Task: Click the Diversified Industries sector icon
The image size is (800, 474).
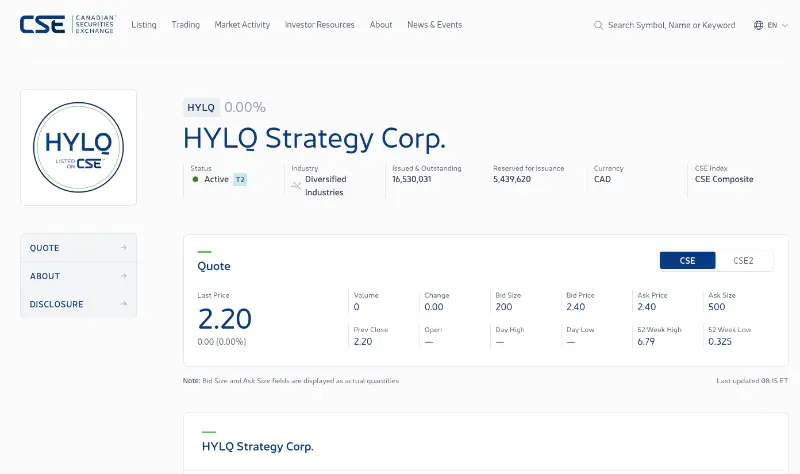Action: point(296,186)
